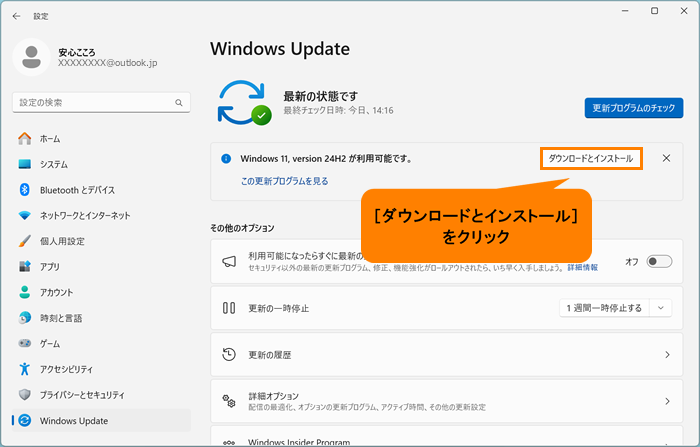The image size is (700, 447).
Task: Open この更新プログラムを見る link
Action: [284, 181]
